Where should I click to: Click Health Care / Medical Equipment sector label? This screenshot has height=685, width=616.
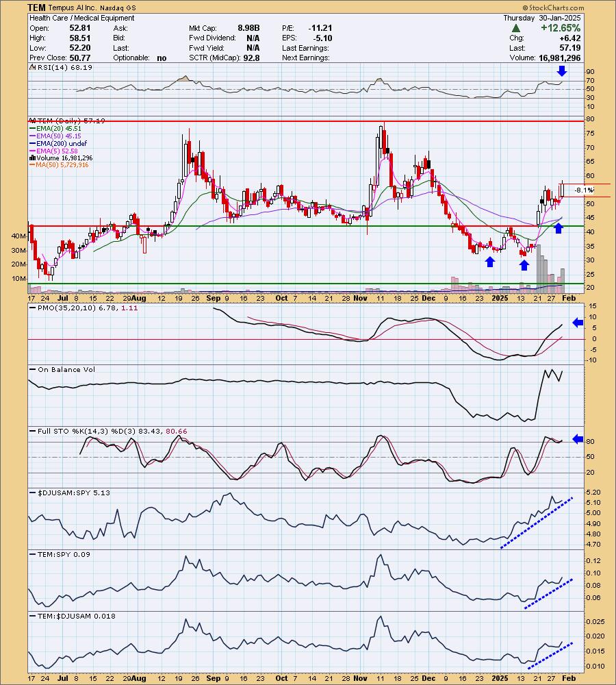[81, 18]
